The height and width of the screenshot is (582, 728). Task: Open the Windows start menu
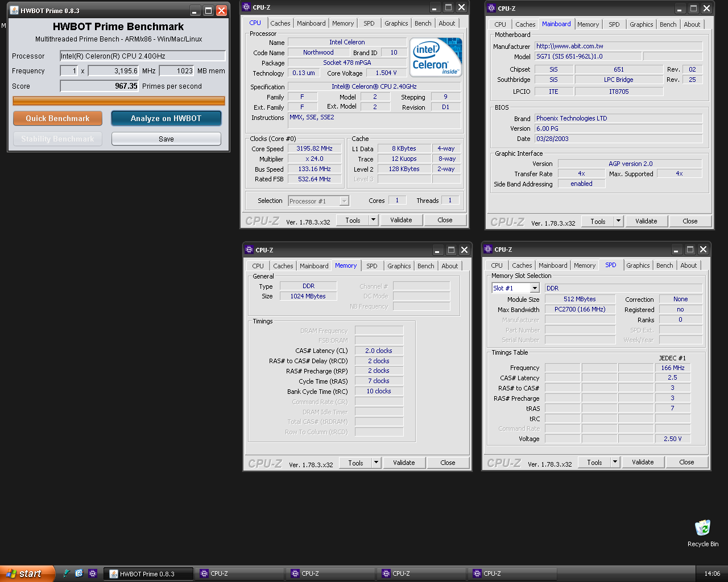point(27,573)
